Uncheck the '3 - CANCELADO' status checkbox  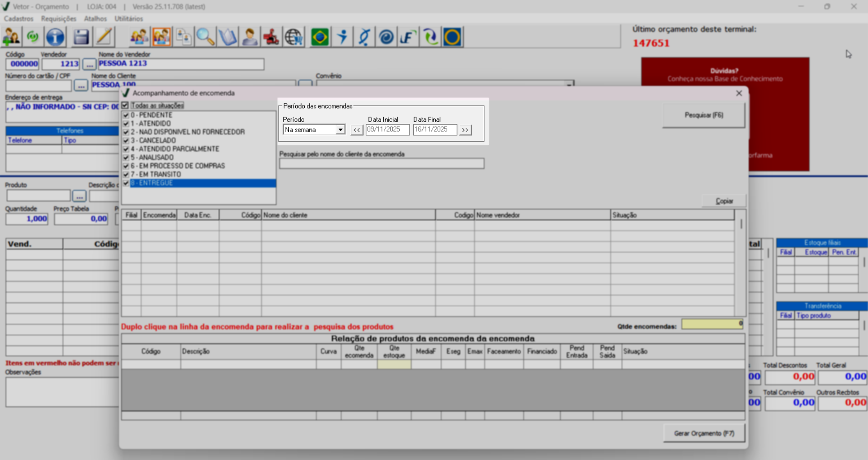click(x=126, y=141)
